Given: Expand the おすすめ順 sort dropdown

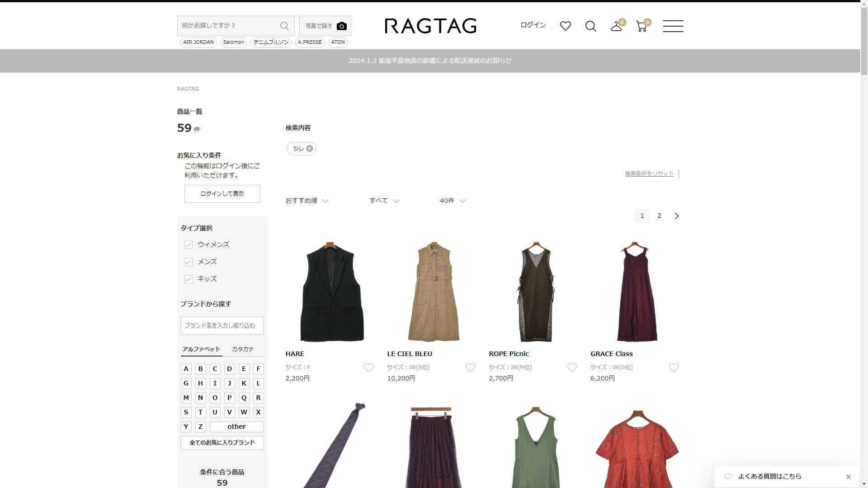Looking at the screenshot, I should 307,201.
